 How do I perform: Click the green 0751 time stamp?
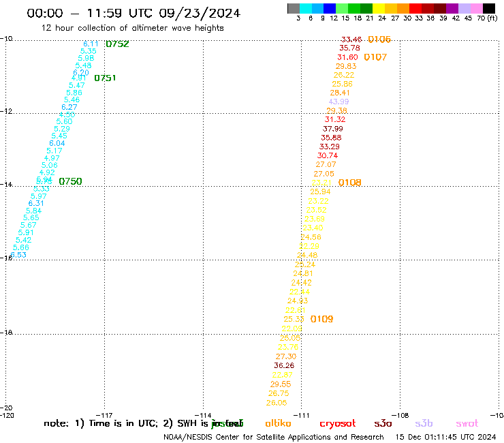tap(105, 78)
